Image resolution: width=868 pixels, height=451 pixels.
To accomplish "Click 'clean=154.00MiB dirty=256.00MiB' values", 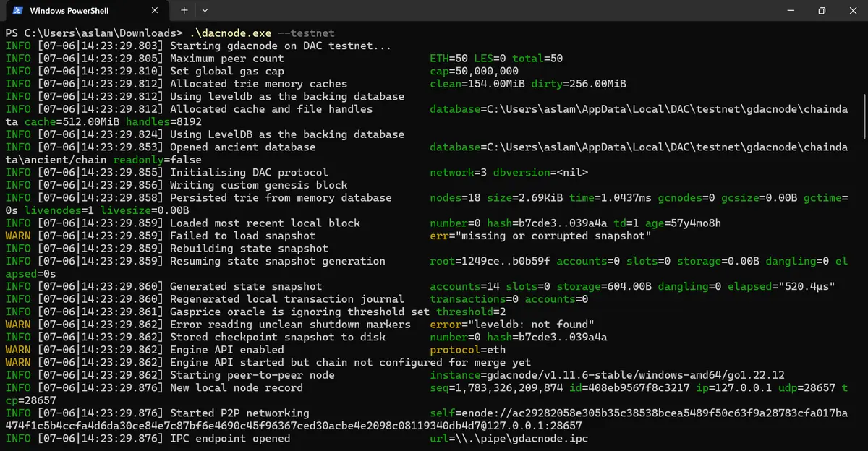I will (528, 84).
